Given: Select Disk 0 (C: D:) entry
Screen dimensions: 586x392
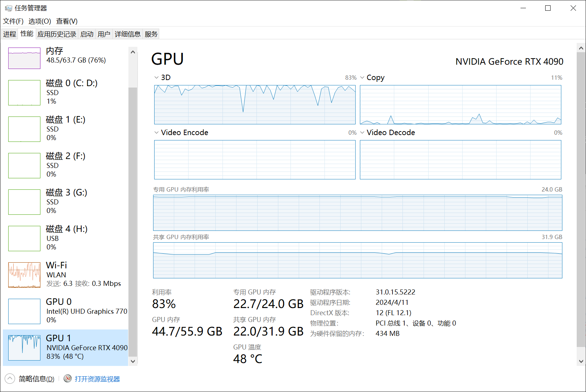Looking at the screenshot, I should point(65,92).
